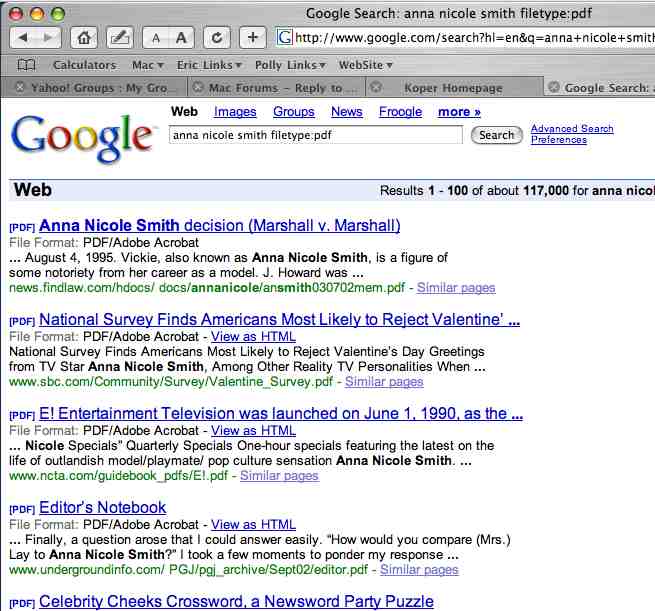View as HTML for Editor's Notebook result
Screen dimensions: 655x611
pos(253,524)
